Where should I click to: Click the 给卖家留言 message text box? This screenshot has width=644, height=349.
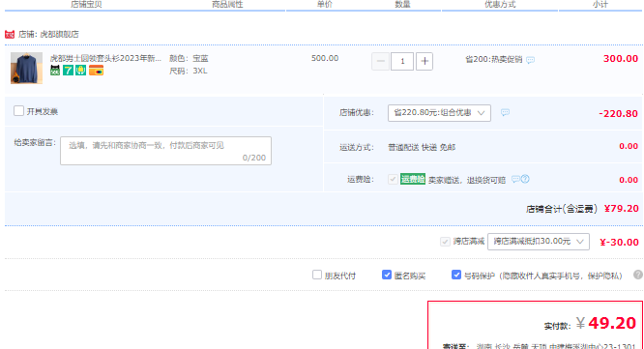[165, 151]
